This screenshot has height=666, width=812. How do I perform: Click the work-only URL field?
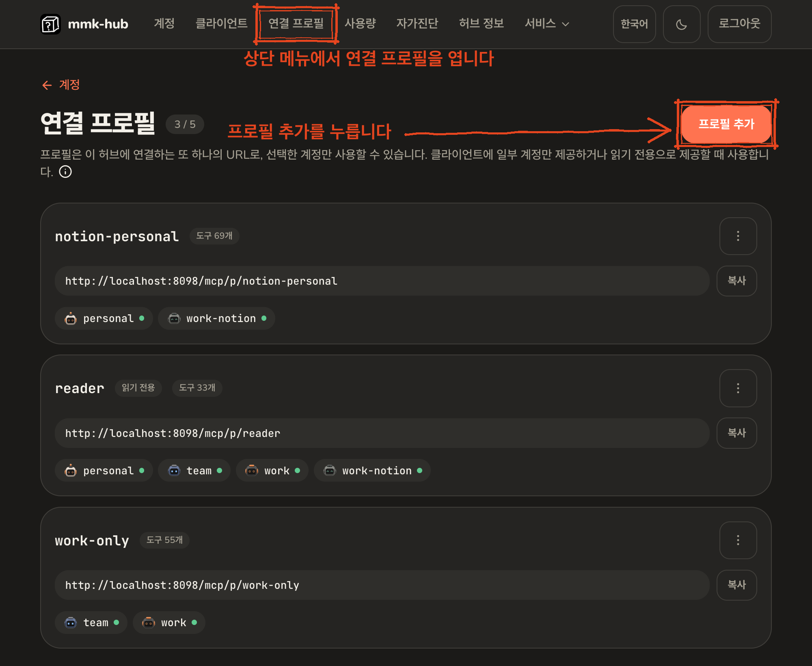point(382,585)
